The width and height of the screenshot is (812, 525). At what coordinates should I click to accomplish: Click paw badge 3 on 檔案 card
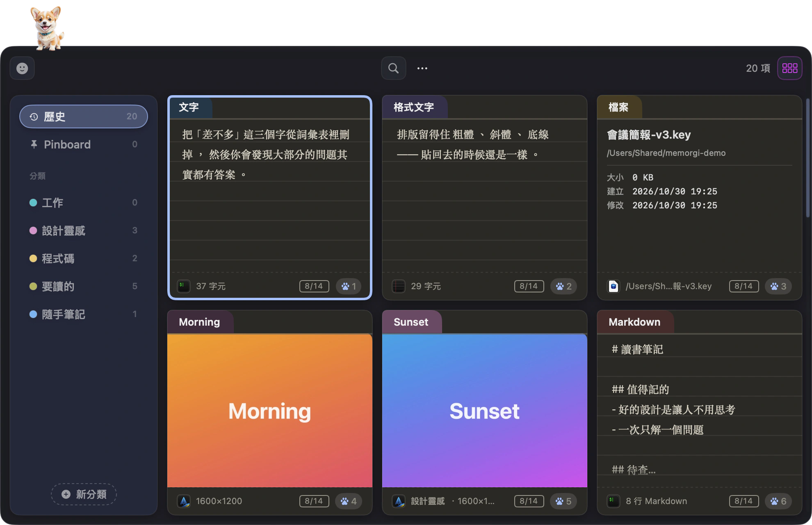pos(778,286)
